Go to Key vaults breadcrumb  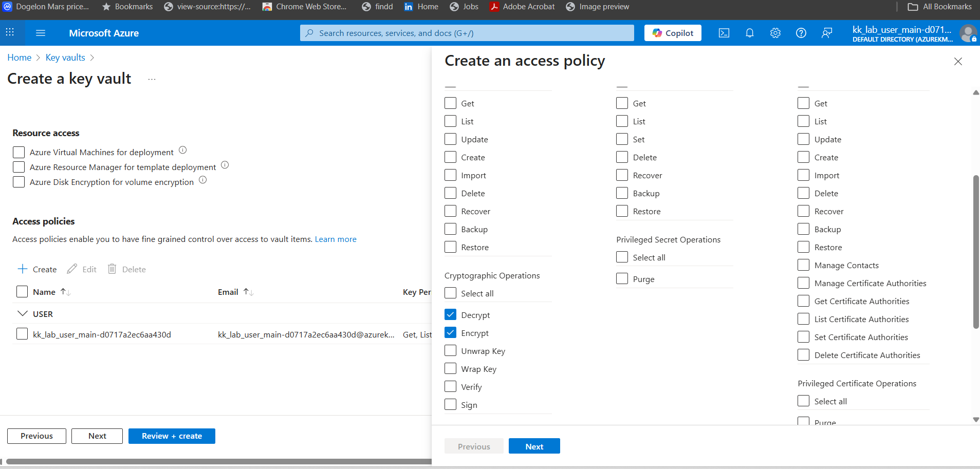pyautogui.click(x=65, y=58)
